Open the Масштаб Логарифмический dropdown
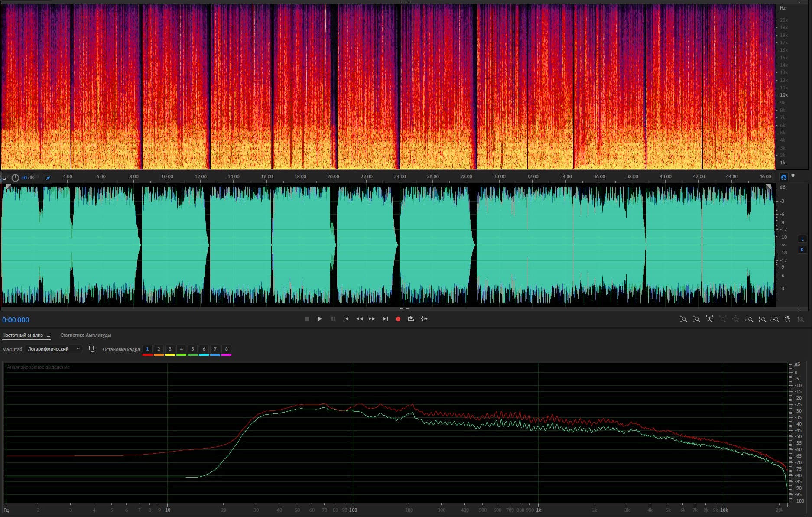Screen dimensions: 812x517 pyautogui.click(x=53, y=349)
